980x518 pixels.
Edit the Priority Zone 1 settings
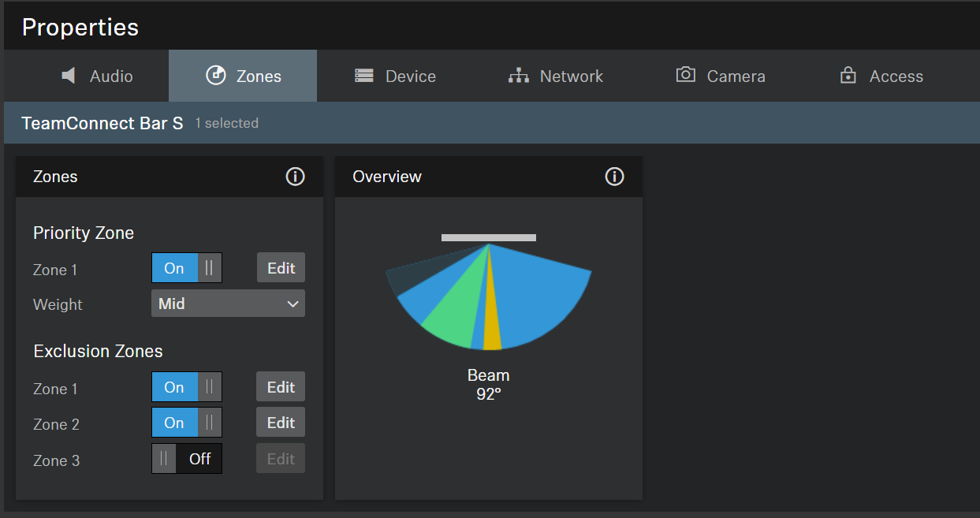tap(281, 268)
